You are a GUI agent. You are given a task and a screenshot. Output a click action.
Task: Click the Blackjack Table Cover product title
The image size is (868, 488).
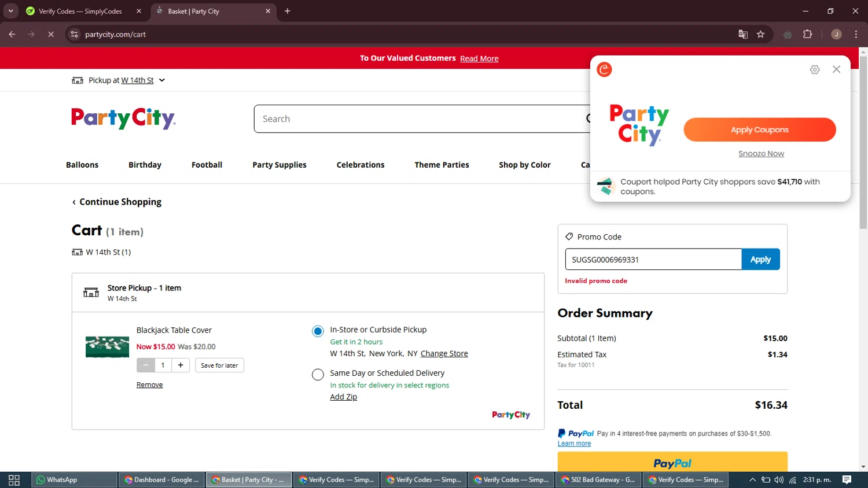click(x=174, y=330)
